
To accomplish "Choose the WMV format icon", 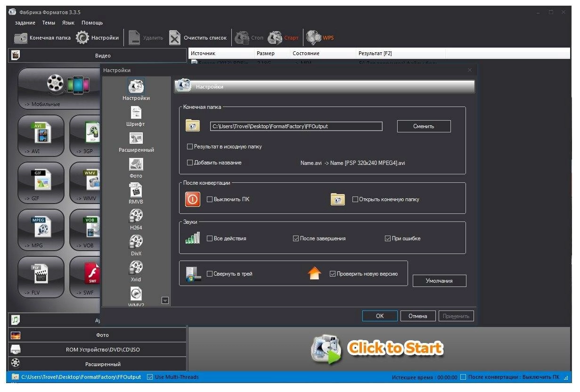I will pos(85,183).
